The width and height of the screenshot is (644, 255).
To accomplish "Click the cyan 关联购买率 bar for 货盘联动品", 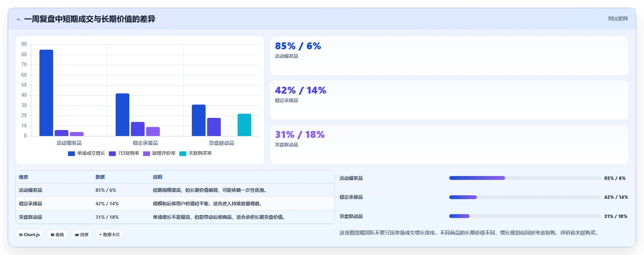I will [244, 125].
